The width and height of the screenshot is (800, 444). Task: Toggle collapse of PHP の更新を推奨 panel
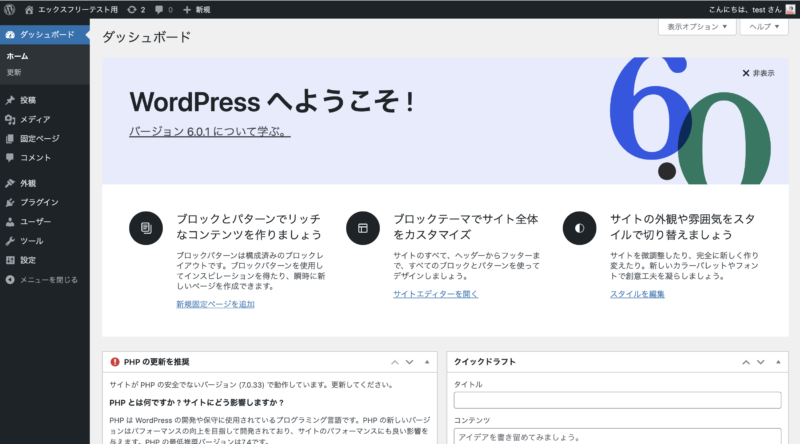tap(427, 362)
